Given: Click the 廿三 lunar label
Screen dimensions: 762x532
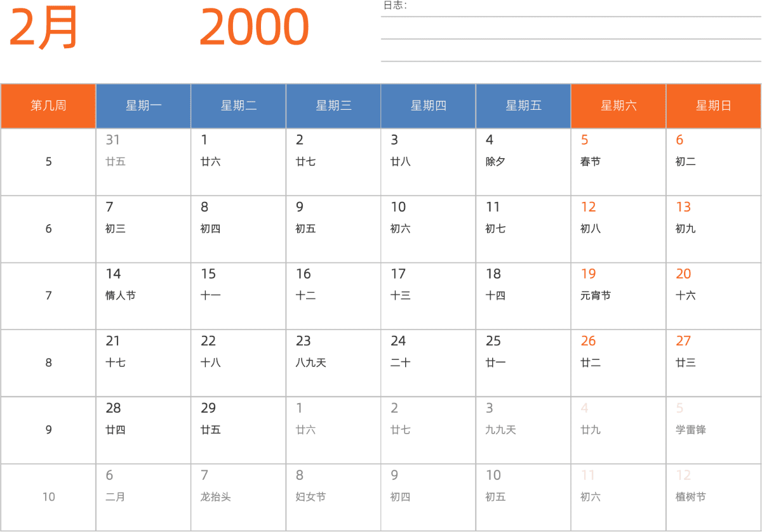Looking at the screenshot, I should [686, 363].
